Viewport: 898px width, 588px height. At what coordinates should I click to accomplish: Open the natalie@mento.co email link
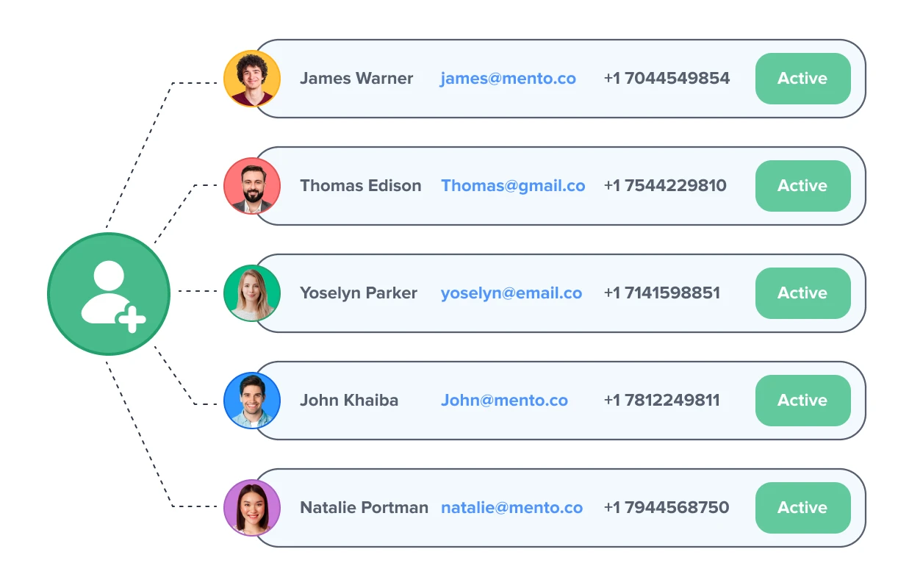[x=511, y=508]
